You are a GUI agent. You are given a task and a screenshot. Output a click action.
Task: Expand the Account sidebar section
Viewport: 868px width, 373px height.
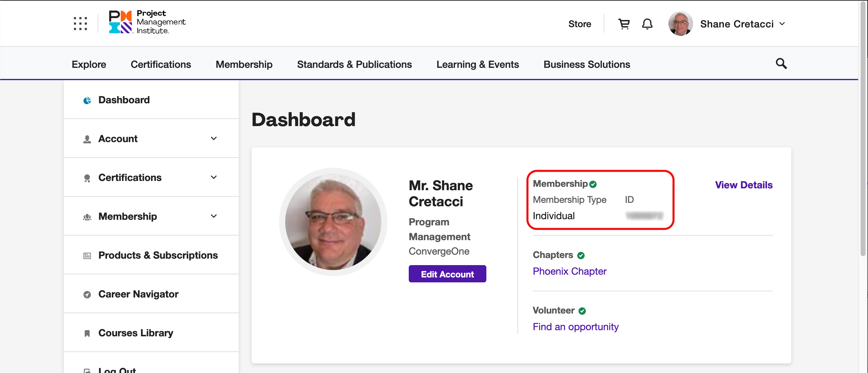point(213,139)
